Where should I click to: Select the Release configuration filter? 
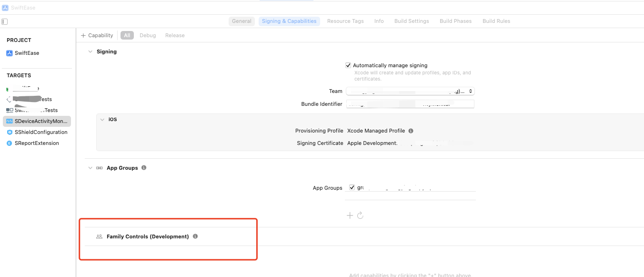pyautogui.click(x=175, y=35)
